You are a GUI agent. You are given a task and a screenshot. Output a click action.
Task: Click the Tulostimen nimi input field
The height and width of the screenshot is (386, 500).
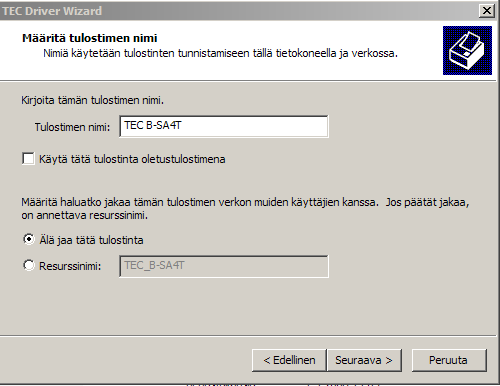[224, 126]
